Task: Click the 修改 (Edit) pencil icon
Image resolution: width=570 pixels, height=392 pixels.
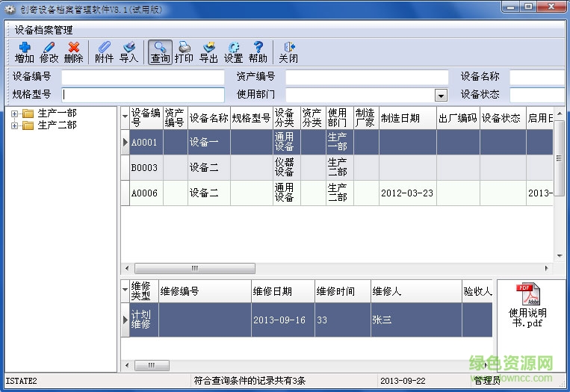Action: (x=49, y=52)
